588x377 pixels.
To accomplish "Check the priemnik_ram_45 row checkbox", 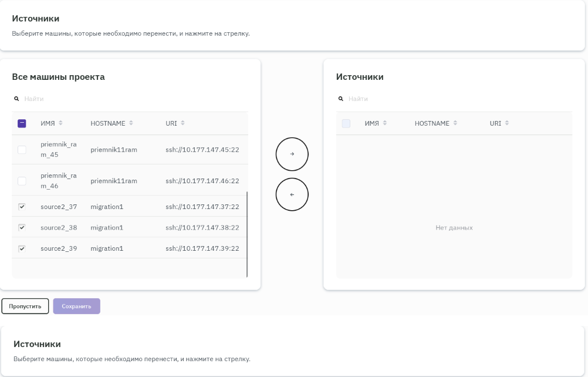I will point(22,150).
